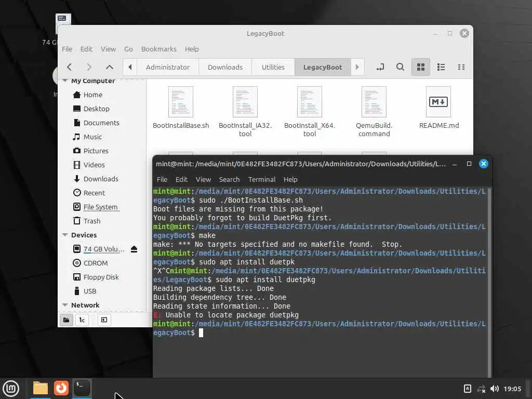
Task: Switch to list view
Action: coord(441,67)
